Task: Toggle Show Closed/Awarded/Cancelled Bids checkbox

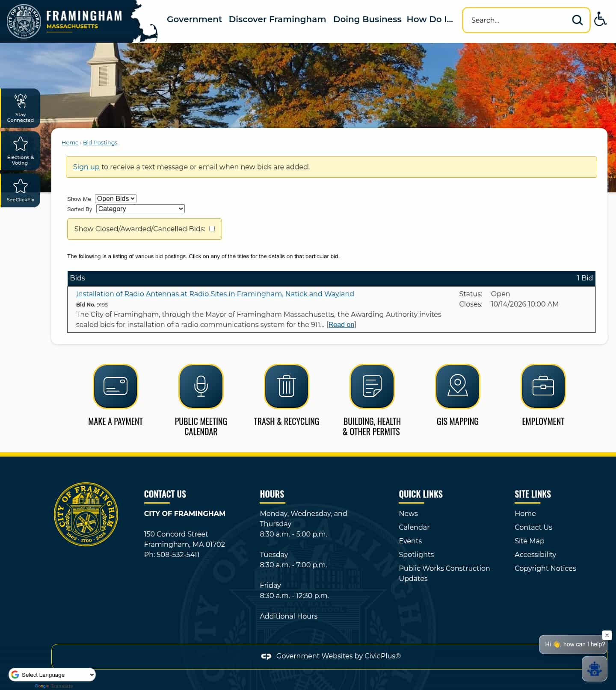Action: (212, 229)
